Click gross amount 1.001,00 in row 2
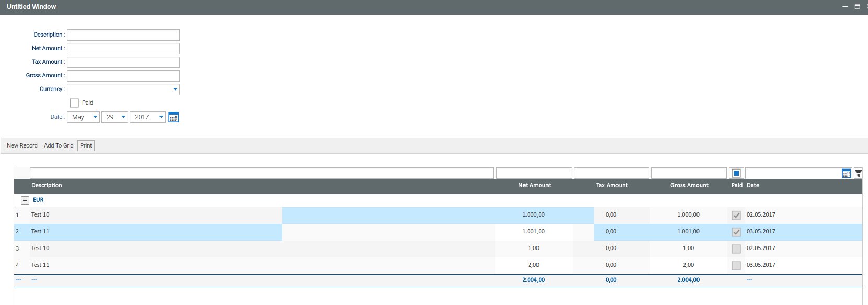Image resolution: width=868 pixels, height=305 pixels. pyautogui.click(x=688, y=232)
